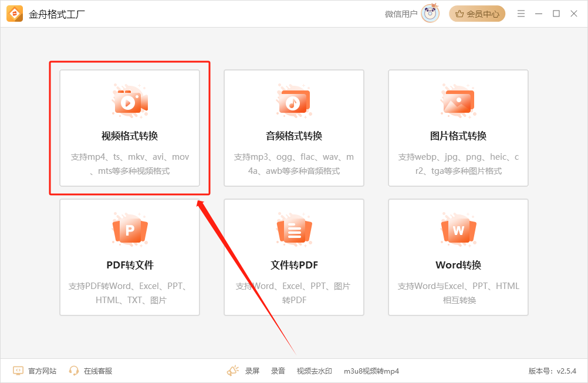Open the Word转换 W icon
This screenshot has height=383, width=588.
point(458,231)
